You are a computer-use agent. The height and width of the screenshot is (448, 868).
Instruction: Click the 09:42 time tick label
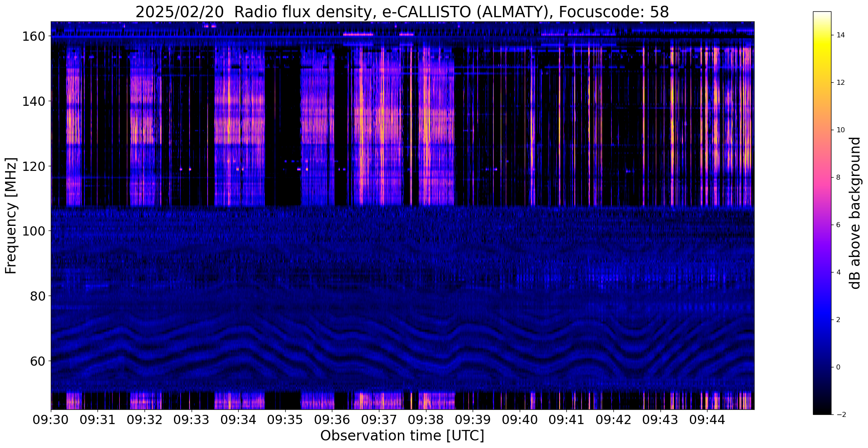tap(614, 419)
